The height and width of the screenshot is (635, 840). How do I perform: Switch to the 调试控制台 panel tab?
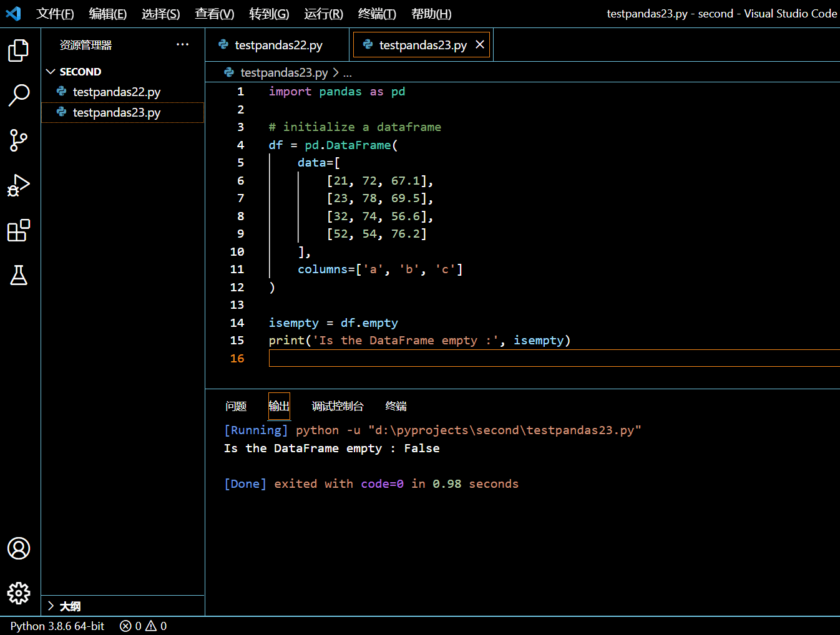[x=338, y=406]
